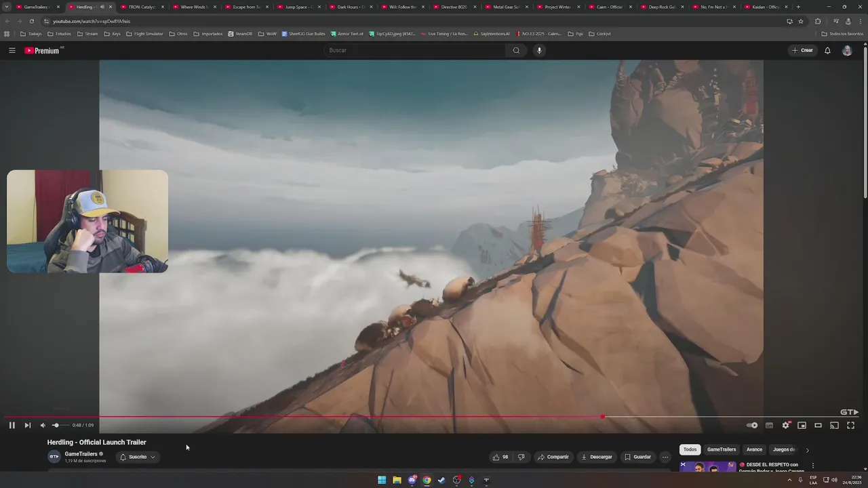Image resolution: width=868 pixels, height=488 pixels.
Task: Download the video with Descargar
Action: click(597, 457)
